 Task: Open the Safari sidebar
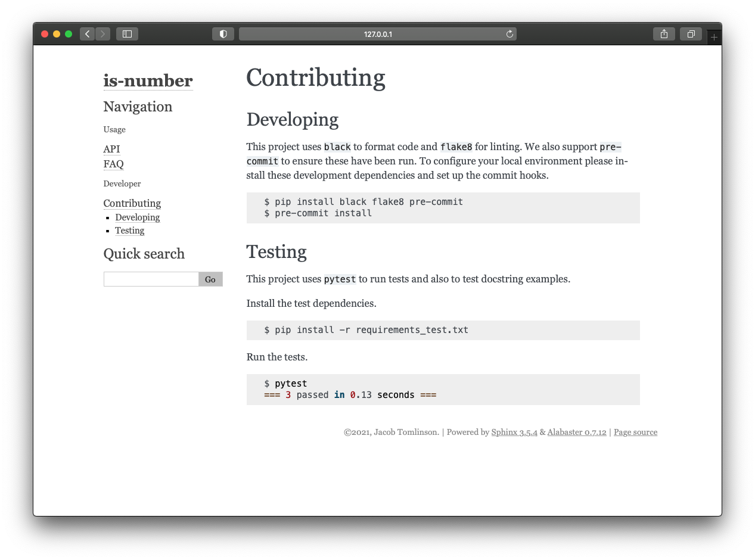pos(126,34)
